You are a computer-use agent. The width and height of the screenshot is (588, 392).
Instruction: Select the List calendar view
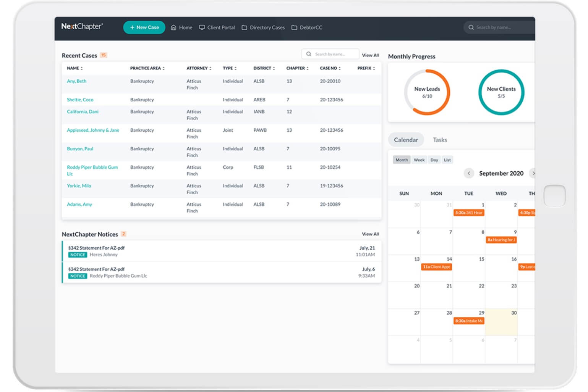point(447,160)
